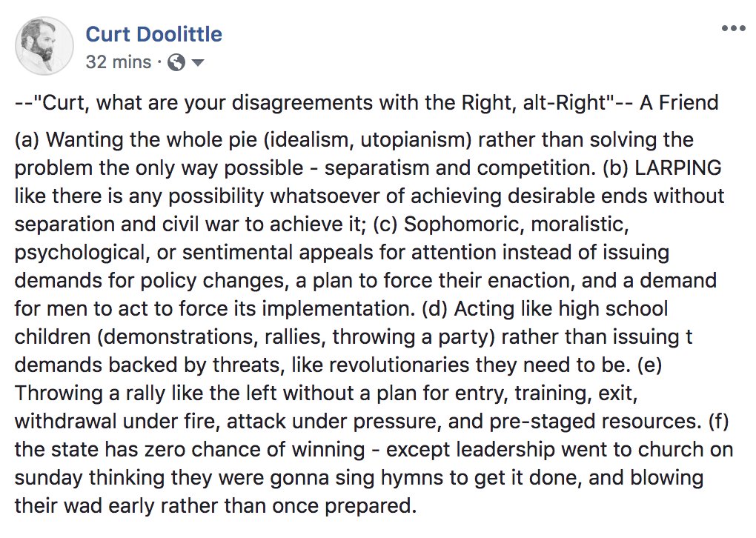
Task: Click Curt Doolittle's profile picture
Action: click(44, 46)
